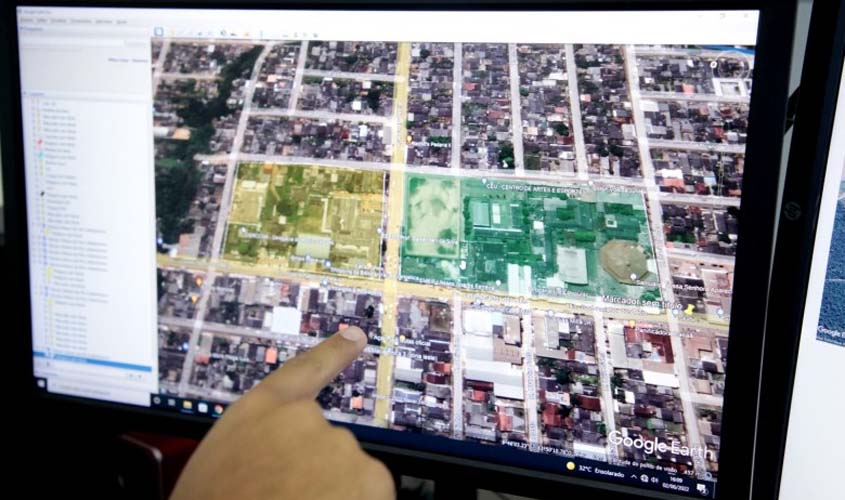Click the yellow shaded polygon on the map
This screenshot has width=845, height=500.
[304, 216]
